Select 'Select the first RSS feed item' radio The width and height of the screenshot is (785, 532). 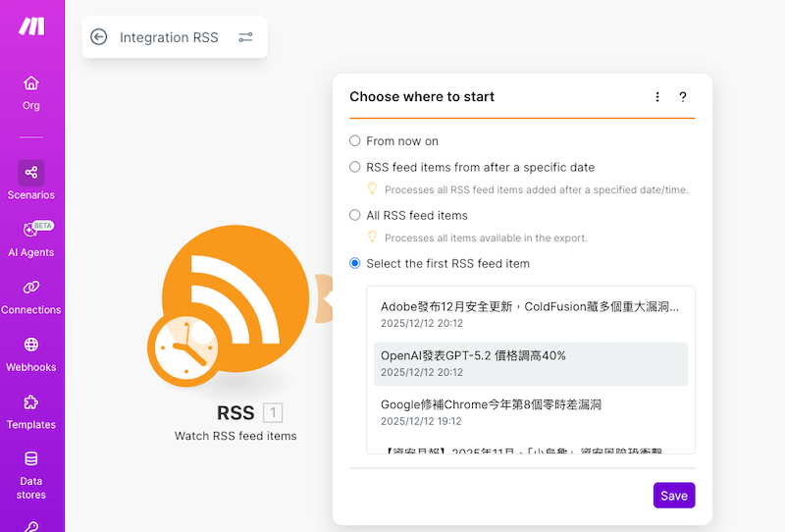(355, 263)
